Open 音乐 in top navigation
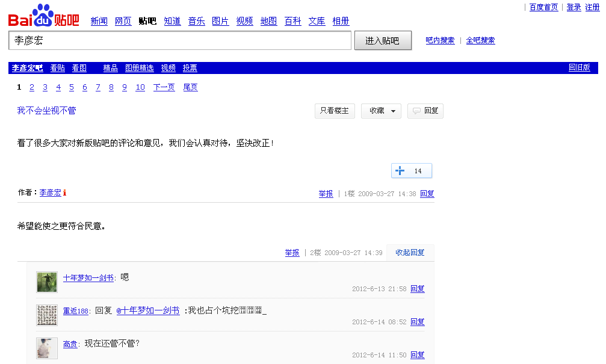Image resolution: width=606 pixels, height=364 pixels. 196,21
